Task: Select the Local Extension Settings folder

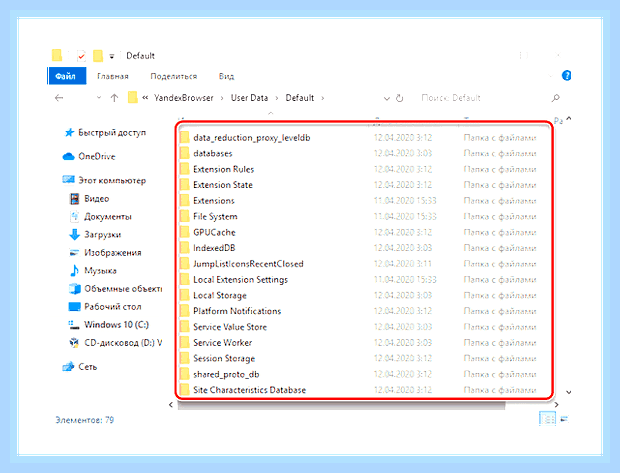Action: point(240,280)
